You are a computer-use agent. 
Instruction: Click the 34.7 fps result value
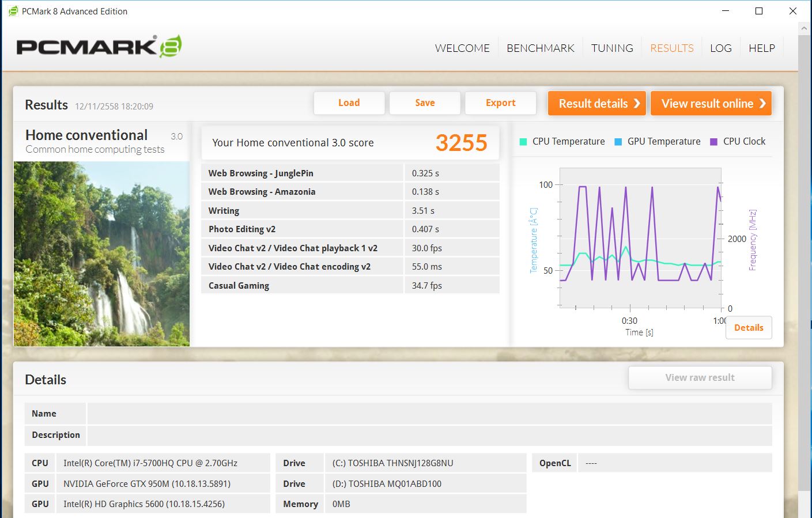(x=427, y=286)
